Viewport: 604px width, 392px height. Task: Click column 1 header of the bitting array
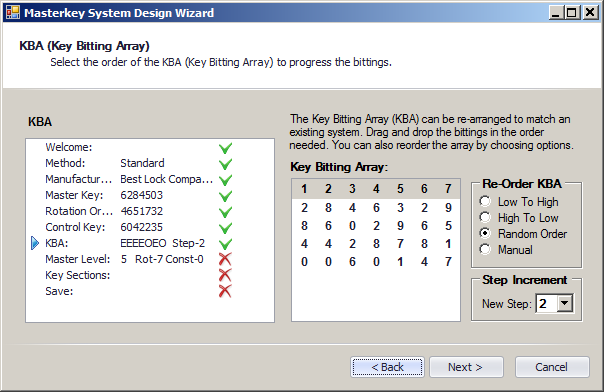point(304,189)
